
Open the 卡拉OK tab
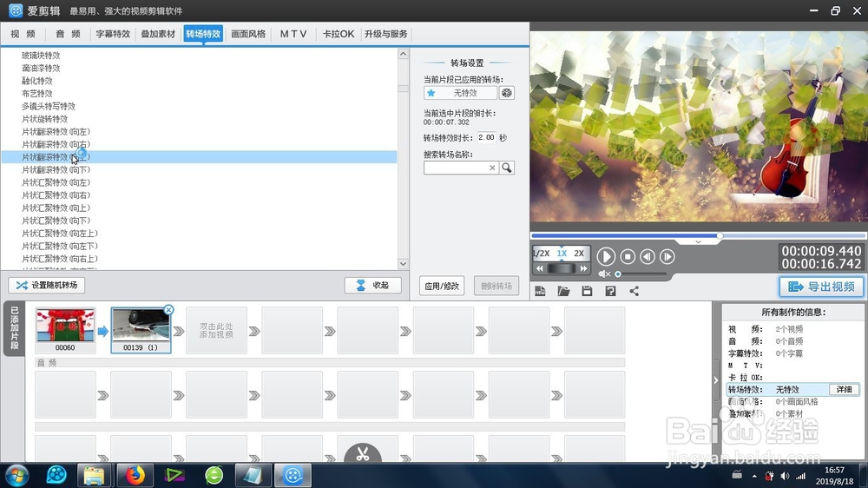[x=339, y=34]
